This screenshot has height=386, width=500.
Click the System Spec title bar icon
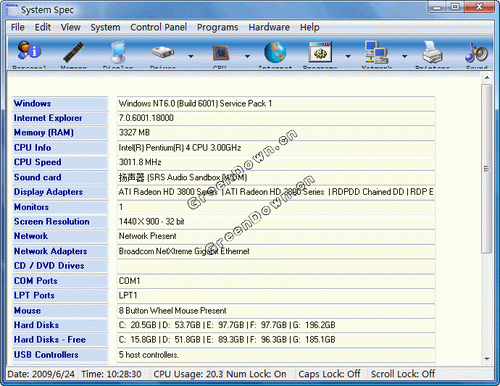click(12, 10)
